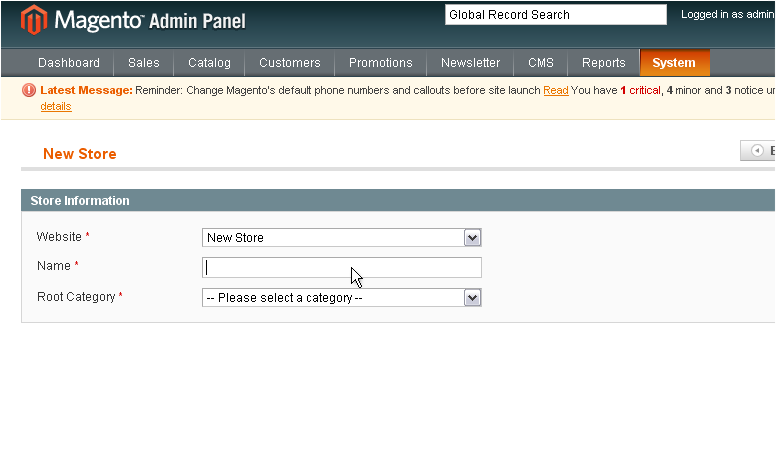Open the Catalog menu
The width and height of the screenshot is (776, 450).
[x=209, y=63]
